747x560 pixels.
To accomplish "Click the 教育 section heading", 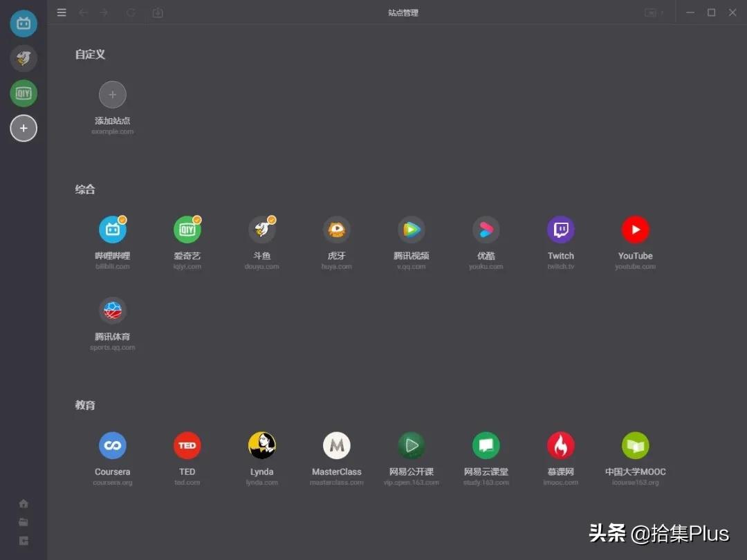I will [x=85, y=404].
